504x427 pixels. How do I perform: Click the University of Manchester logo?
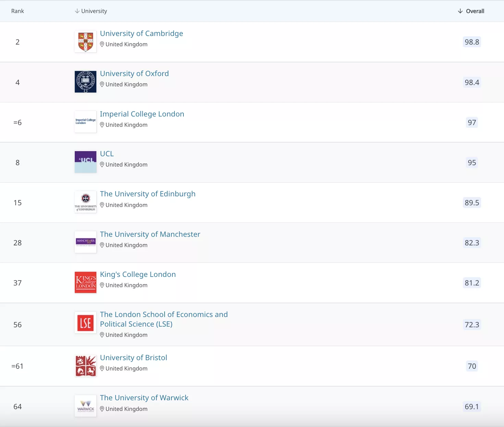(85, 242)
